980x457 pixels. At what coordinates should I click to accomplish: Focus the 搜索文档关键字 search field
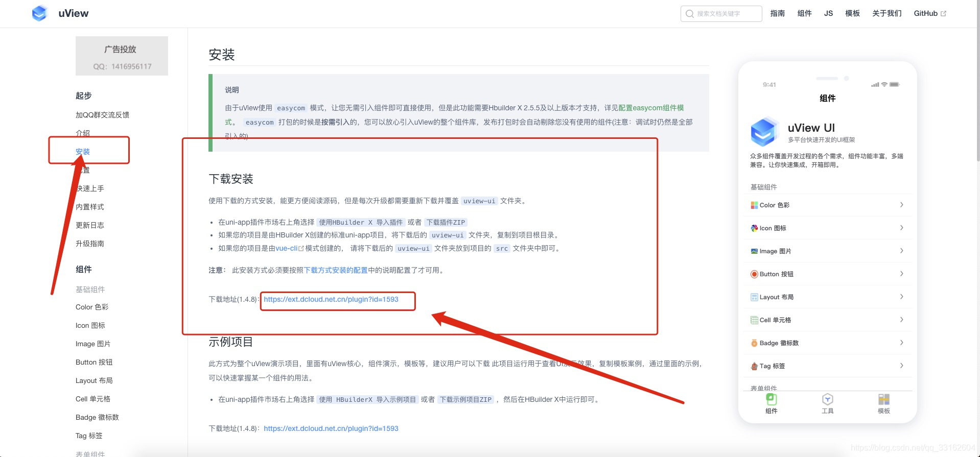(x=721, y=14)
